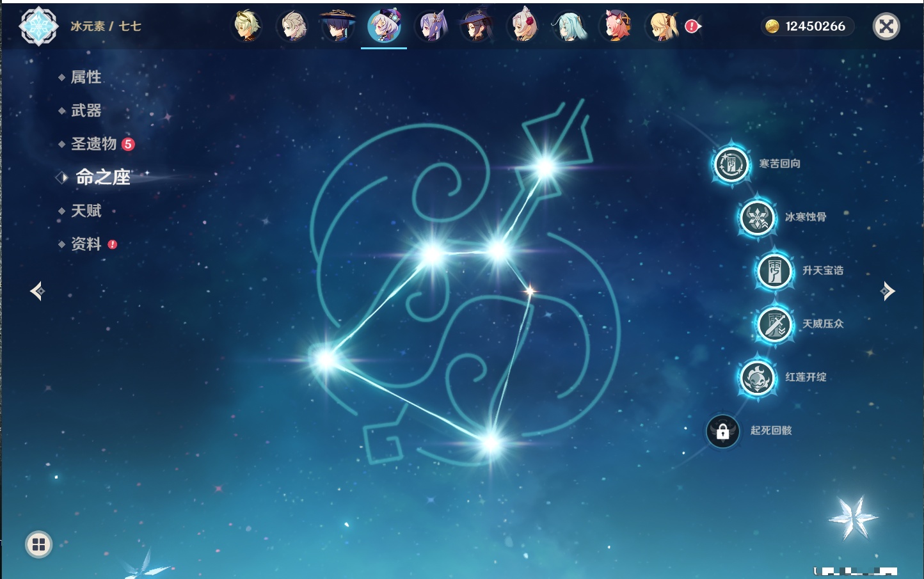Image resolution: width=924 pixels, height=579 pixels.
Task: Click the bottom constellation star
Action: (491, 443)
